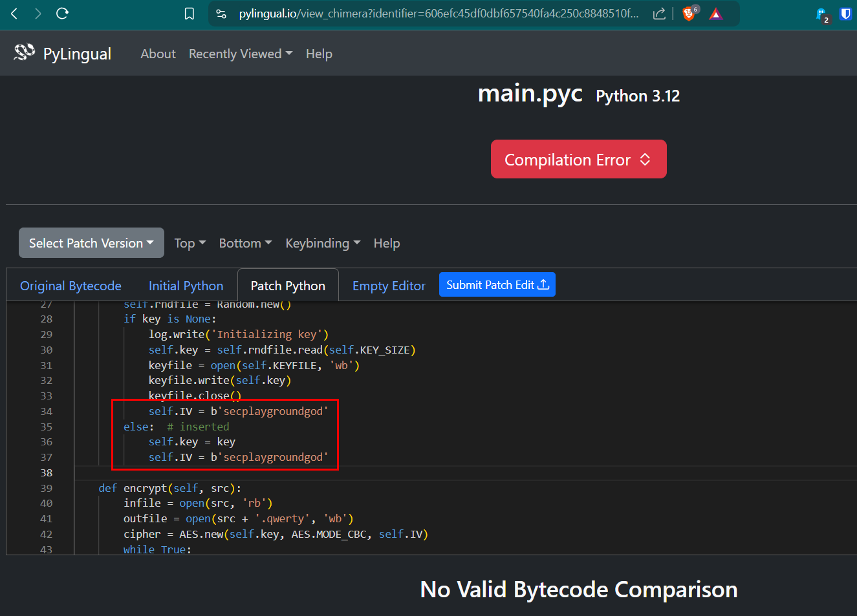Open the About page link

click(158, 54)
